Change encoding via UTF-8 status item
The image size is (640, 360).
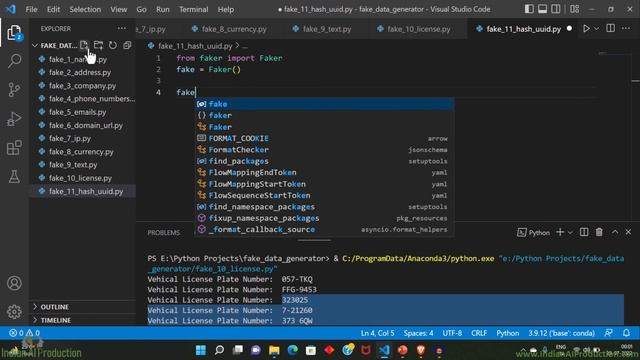pos(452,333)
